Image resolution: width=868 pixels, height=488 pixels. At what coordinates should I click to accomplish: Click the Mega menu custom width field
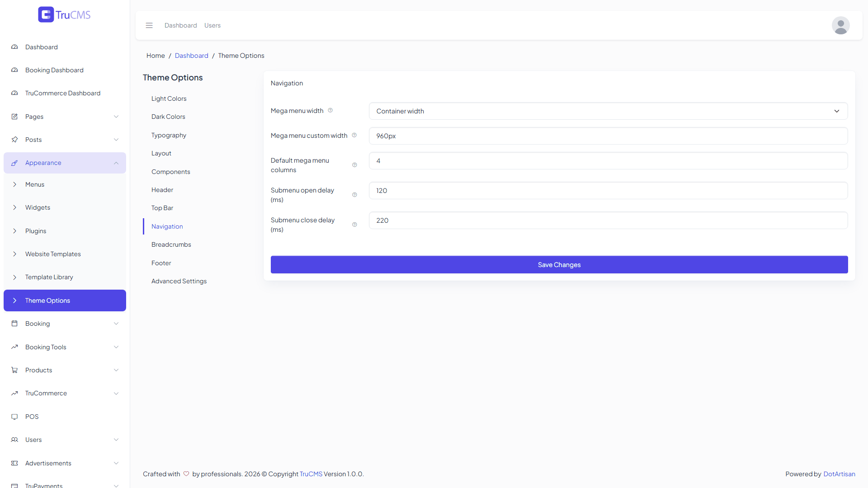point(608,136)
